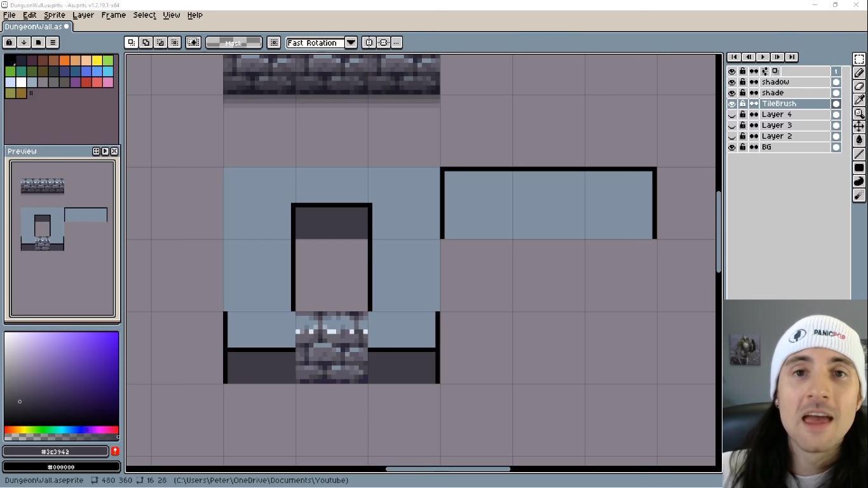Select the Rectangular Marquee tool
The height and width of the screenshot is (488, 868).
859,59
